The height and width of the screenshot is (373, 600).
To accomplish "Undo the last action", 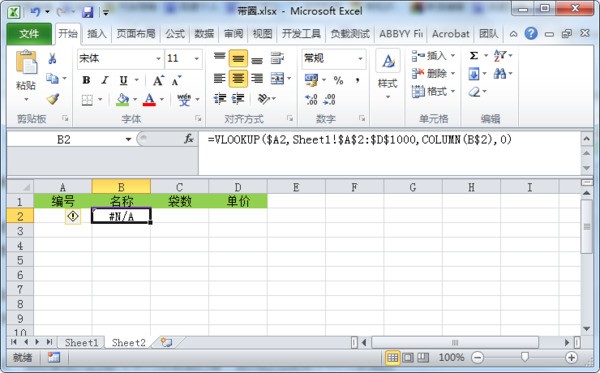I will click(35, 12).
